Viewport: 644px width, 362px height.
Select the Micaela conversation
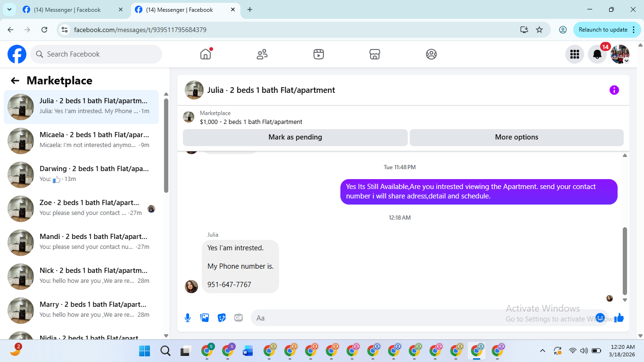pyautogui.click(x=81, y=141)
